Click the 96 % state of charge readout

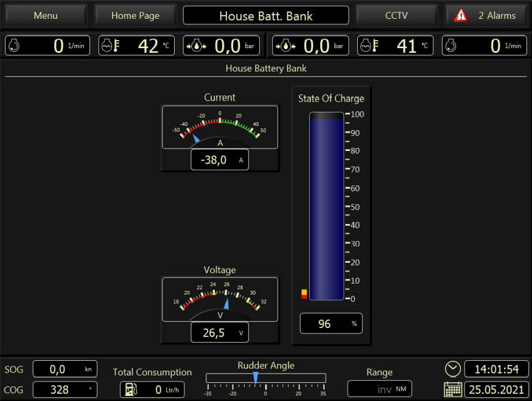(331, 324)
